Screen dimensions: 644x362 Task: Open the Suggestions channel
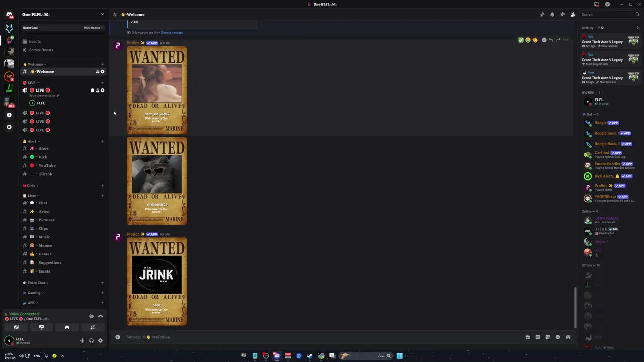point(63,262)
